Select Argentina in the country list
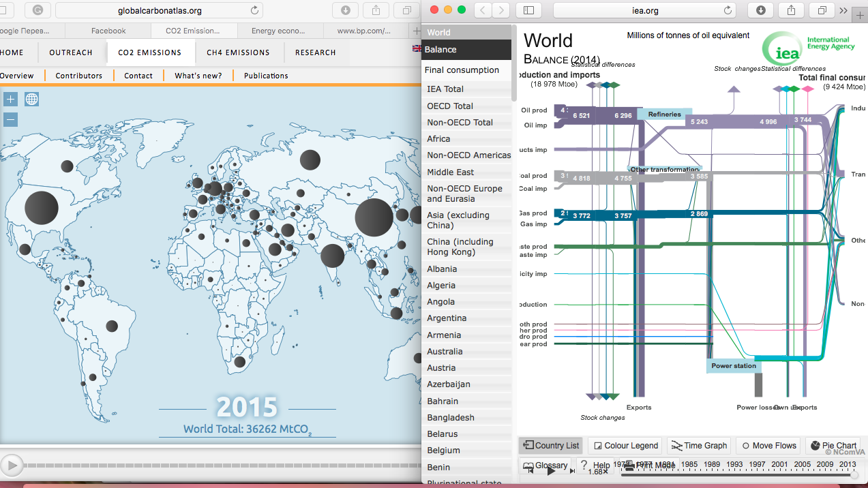The width and height of the screenshot is (868, 488). 466,318
